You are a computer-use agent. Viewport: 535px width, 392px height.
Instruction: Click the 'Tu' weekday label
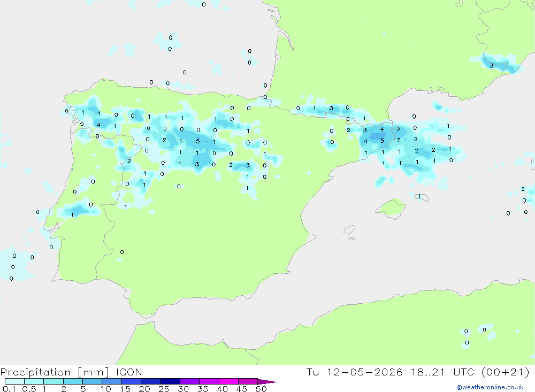(312, 372)
